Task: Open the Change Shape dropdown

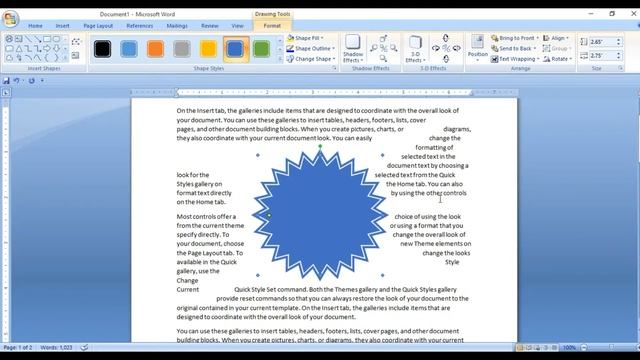Action: pyautogui.click(x=311, y=59)
